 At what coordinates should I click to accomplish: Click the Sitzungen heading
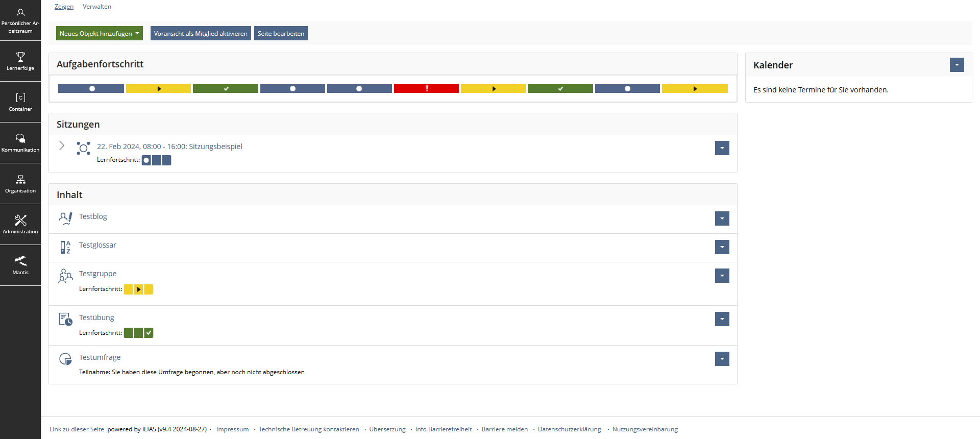point(78,125)
